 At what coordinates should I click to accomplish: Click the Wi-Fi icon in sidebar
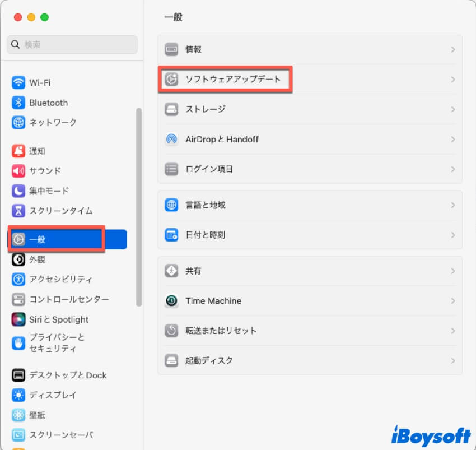coord(19,82)
